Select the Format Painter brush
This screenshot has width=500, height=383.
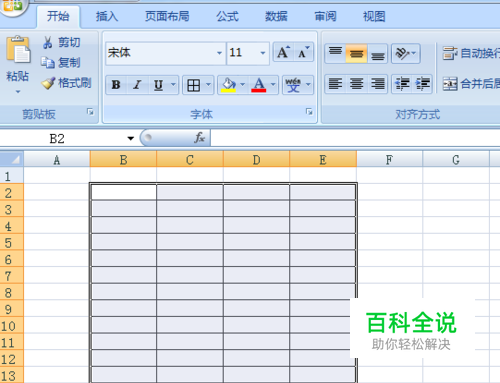48,83
